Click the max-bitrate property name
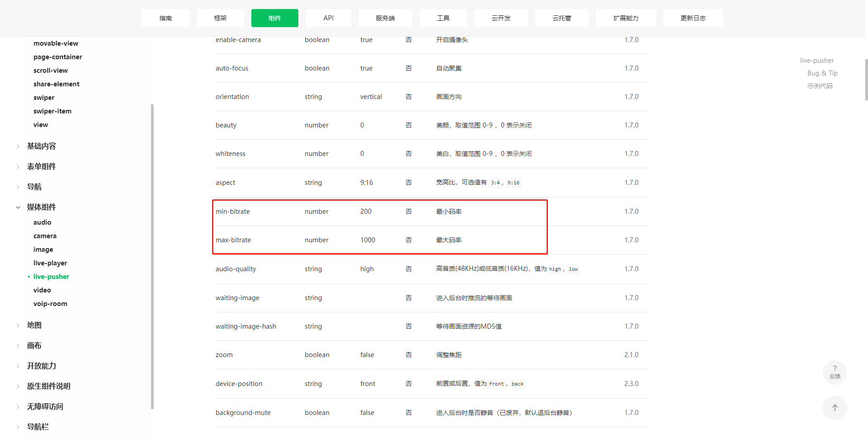The width and height of the screenshot is (868, 438). tap(233, 240)
